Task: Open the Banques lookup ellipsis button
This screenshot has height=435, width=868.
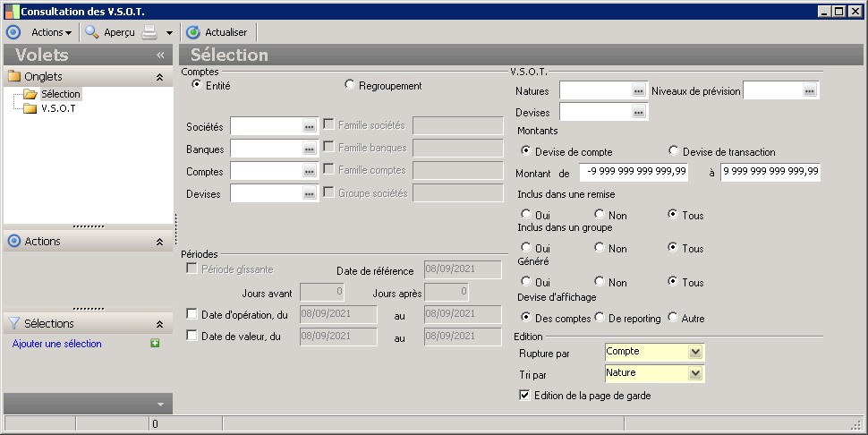Action: [x=310, y=149]
